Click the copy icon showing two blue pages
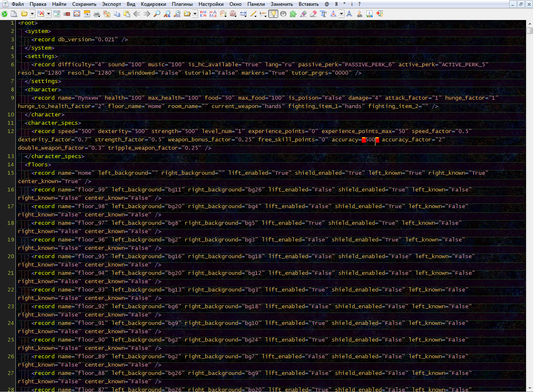The width and height of the screenshot is (534, 392). click(x=117, y=14)
